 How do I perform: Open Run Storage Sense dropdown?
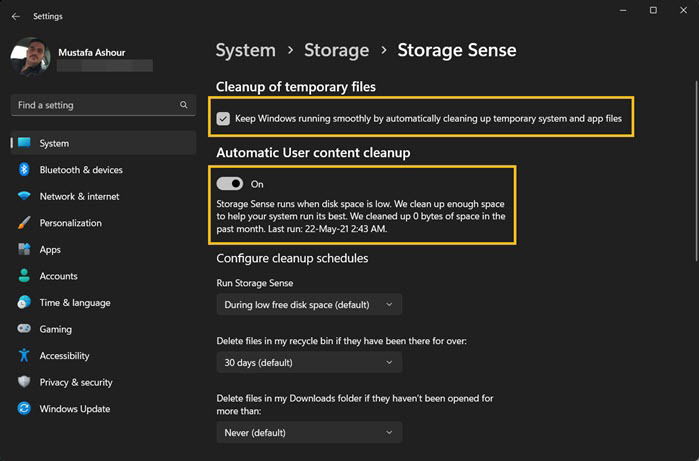[309, 305]
